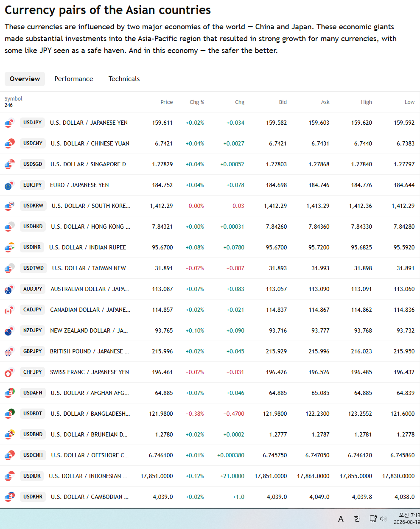Sort by the Low column header

410,102
